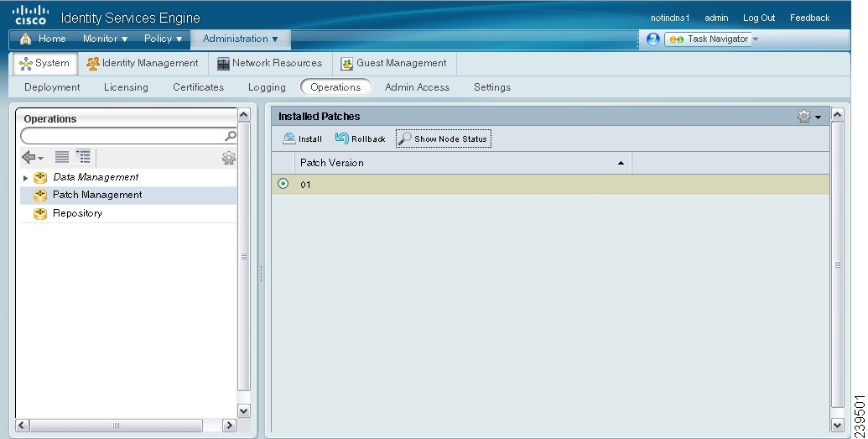The height and width of the screenshot is (439, 868).
Task: Open the Home page
Action: coord(43,39)
